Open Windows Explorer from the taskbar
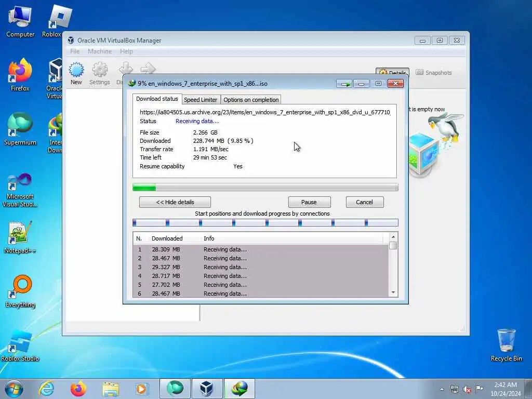Viewport: 532px width, 399px height. pyautogui.click(x=111, y=389)
